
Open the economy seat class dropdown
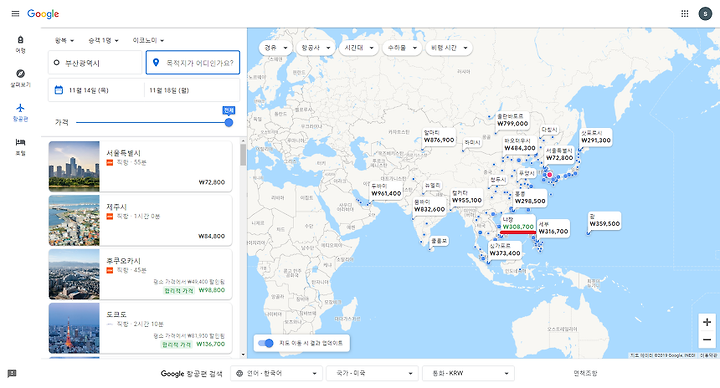tap(148, 40)
